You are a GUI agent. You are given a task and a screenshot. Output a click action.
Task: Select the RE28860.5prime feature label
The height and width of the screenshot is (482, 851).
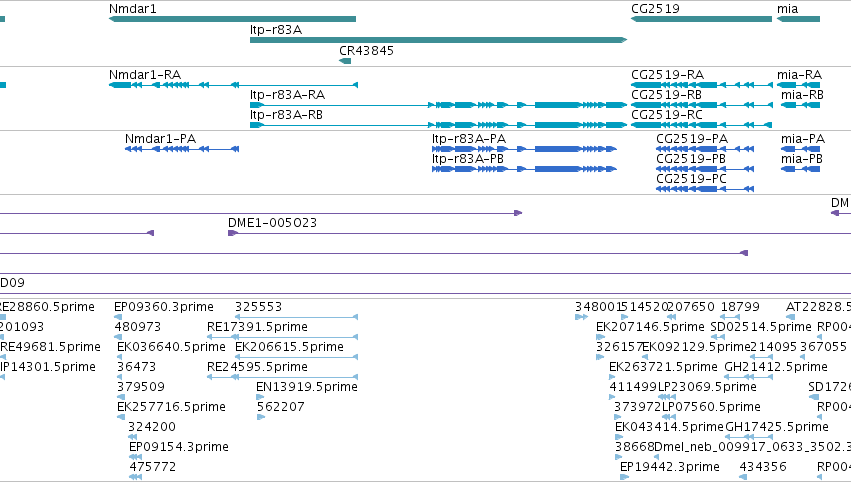click(x=47, y=307)
